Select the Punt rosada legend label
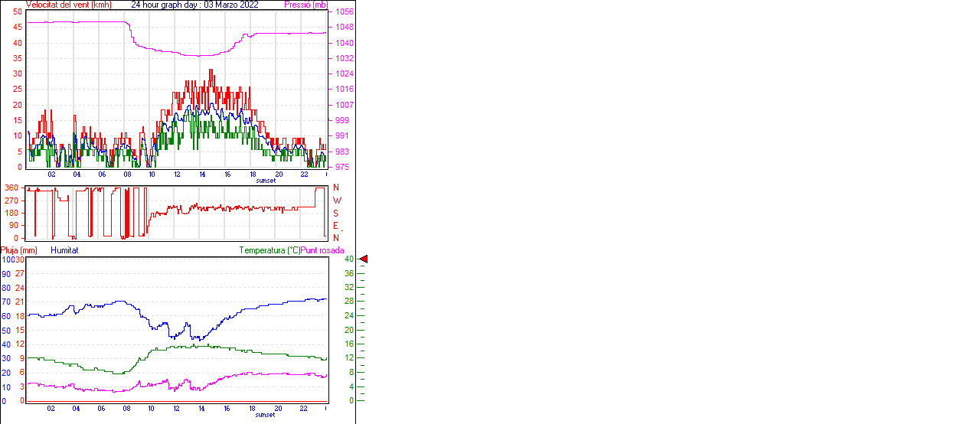Image resolution: width=980 pixels, height=424 pixels. (322, 250)
